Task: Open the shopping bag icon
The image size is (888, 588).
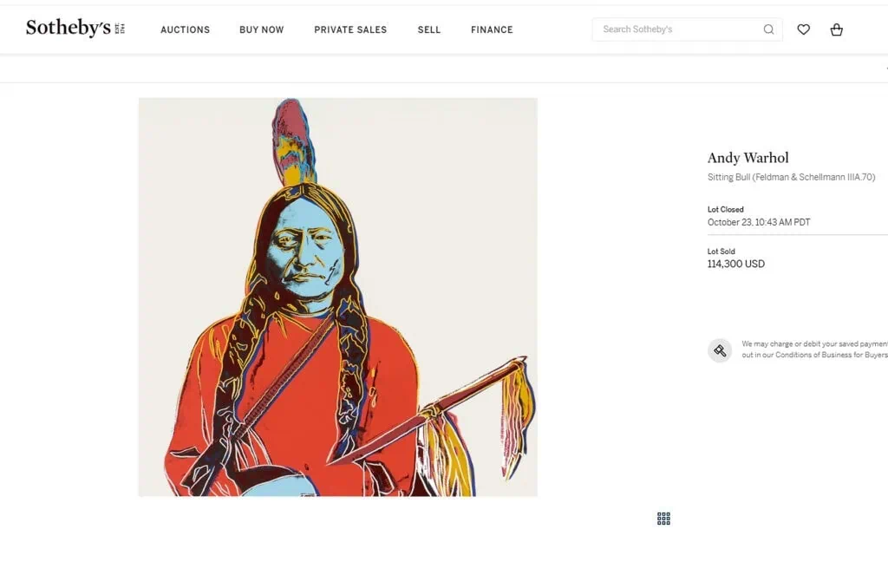Action: 837,29
